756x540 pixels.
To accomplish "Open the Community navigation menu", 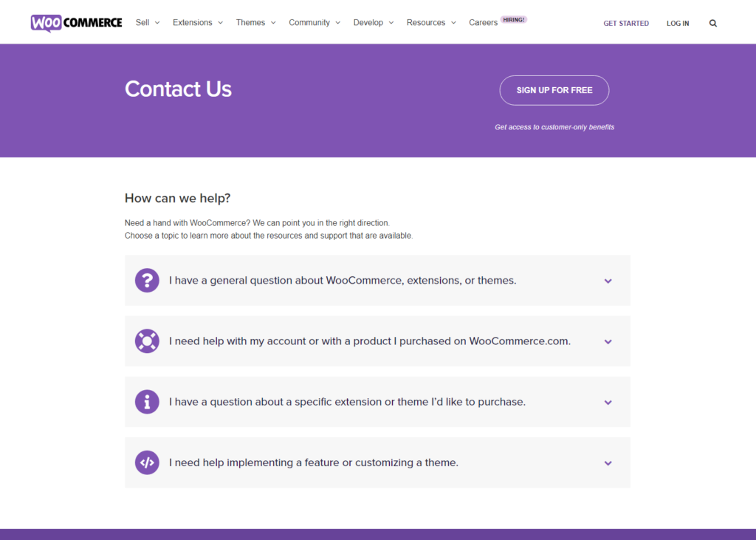I will click(315, 23).
